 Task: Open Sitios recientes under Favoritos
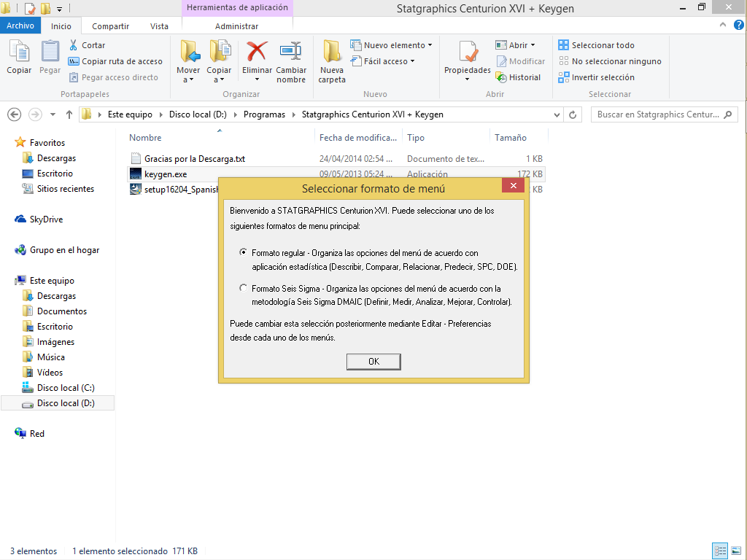pos(65,189)
